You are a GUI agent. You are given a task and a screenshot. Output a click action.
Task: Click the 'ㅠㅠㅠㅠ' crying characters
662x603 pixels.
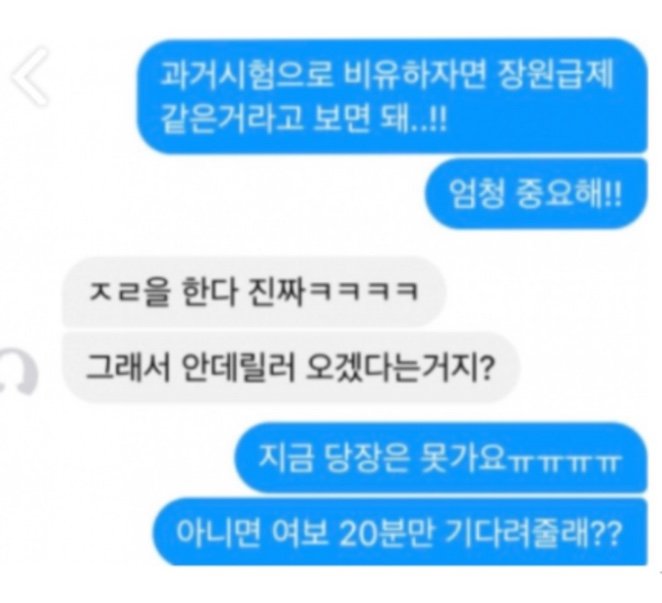565,462
